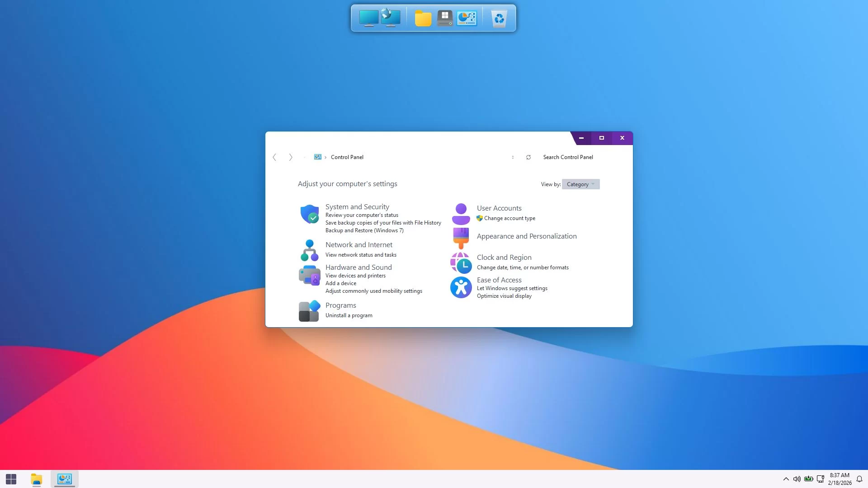The image size is (868, 488).
Task: Open the Windows Start menu
Action: (x=11, y=479)
